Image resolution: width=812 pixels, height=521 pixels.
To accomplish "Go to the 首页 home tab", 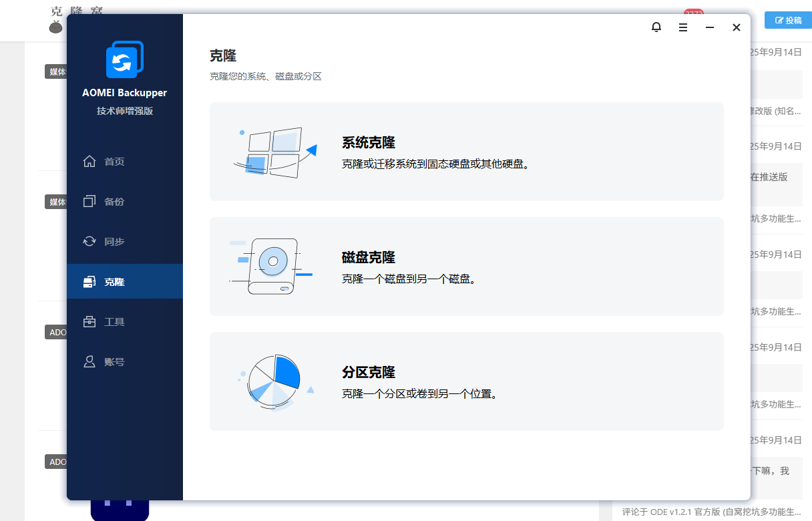I will pyautogui.click(x=114, y=162).
